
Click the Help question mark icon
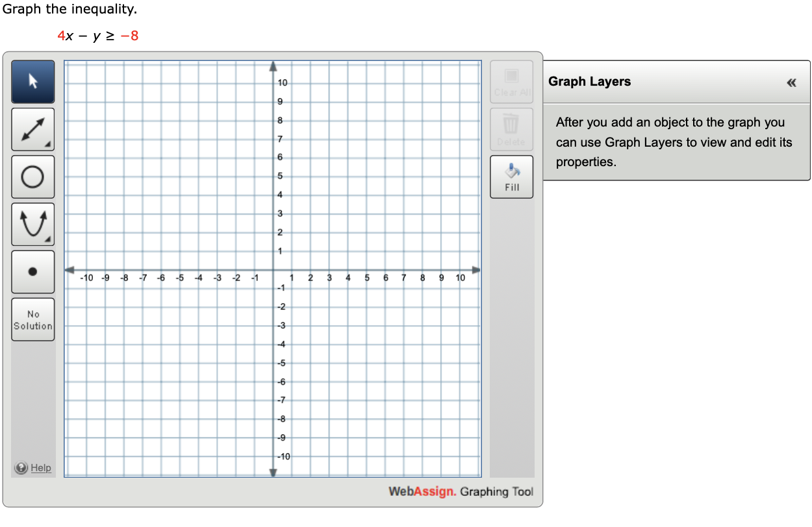tap(21, 467)
